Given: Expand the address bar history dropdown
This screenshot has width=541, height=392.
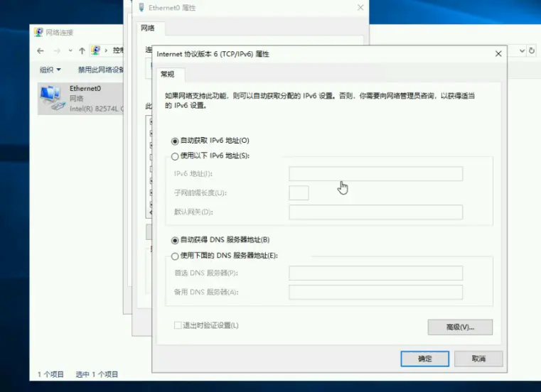Looking at the screenshot, I should click(x=522, y=51).
